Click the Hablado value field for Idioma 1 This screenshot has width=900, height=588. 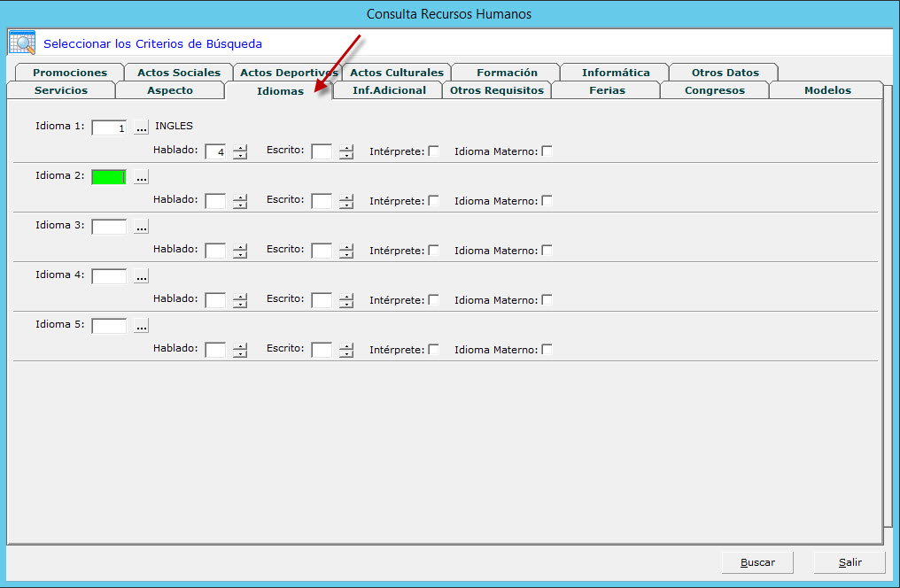(x=215, y=151)
